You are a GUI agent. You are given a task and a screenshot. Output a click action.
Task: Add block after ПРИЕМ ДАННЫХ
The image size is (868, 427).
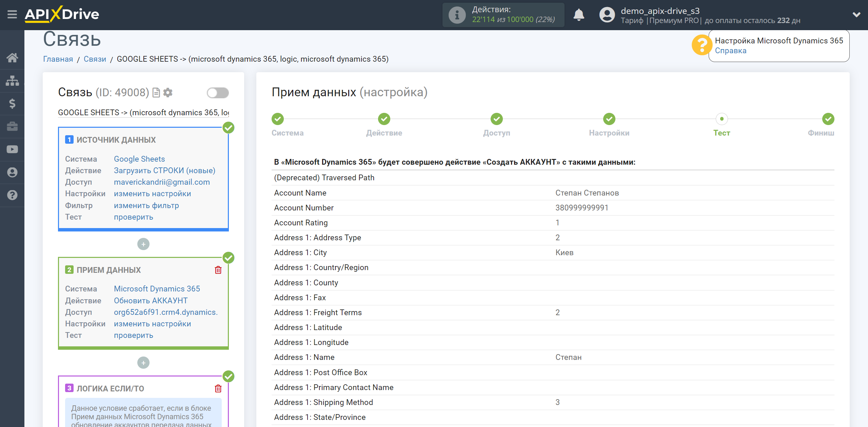(x=143, y=363)
